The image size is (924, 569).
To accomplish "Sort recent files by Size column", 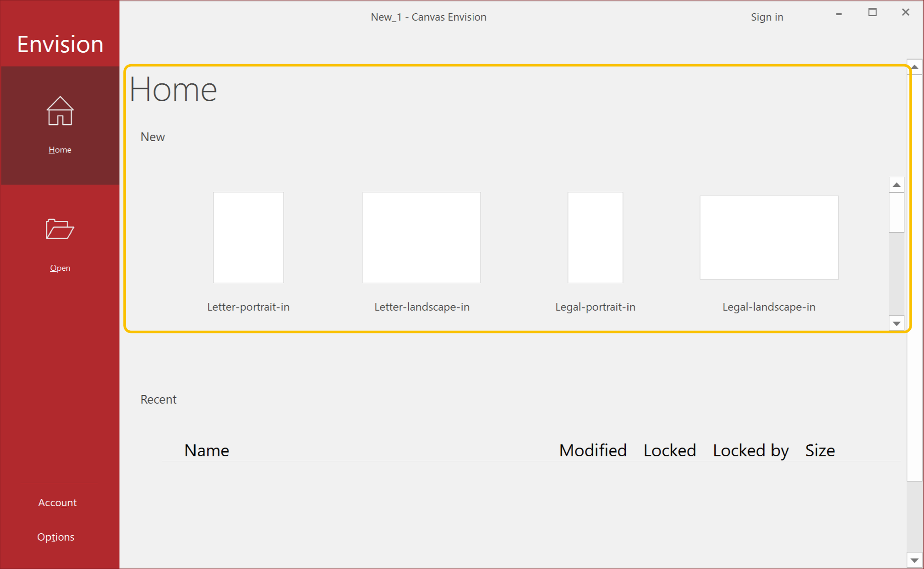I will 820,450.
